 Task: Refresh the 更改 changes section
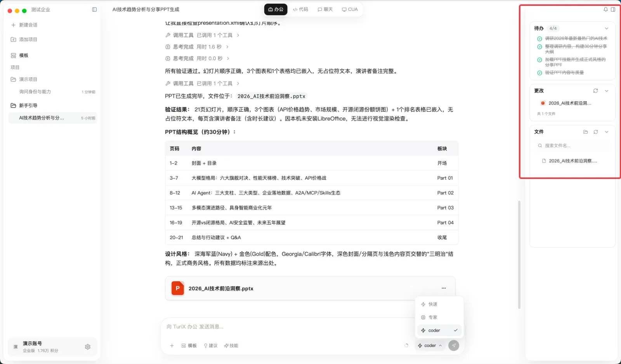coord(595,91)
